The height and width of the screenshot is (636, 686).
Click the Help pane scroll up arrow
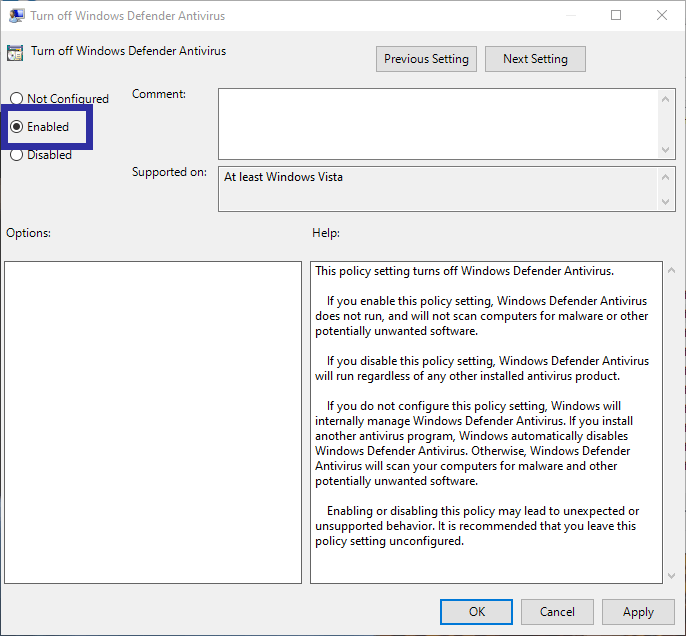(x=672, y=271)
